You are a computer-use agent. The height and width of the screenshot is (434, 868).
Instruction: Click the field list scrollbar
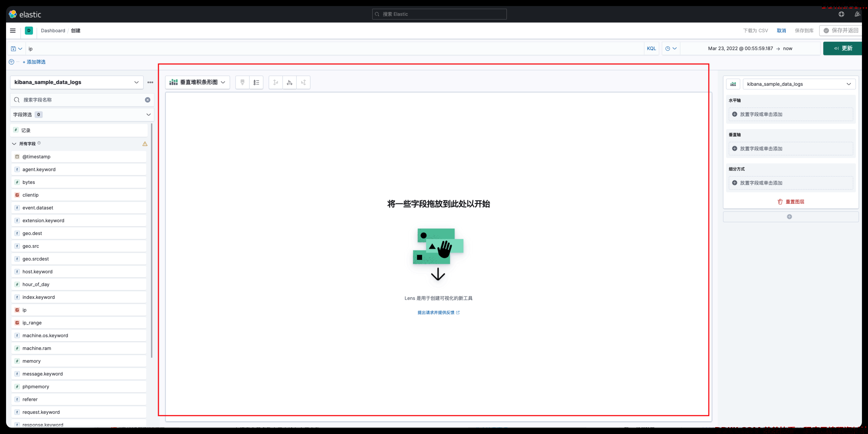pyautogui.click(x=152, y=240)
